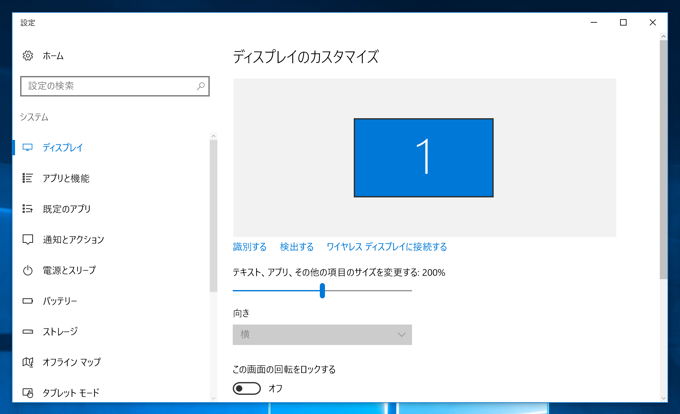Click the main pane vertical scrollbar
680x414 pixels.
tap(664, 160)
